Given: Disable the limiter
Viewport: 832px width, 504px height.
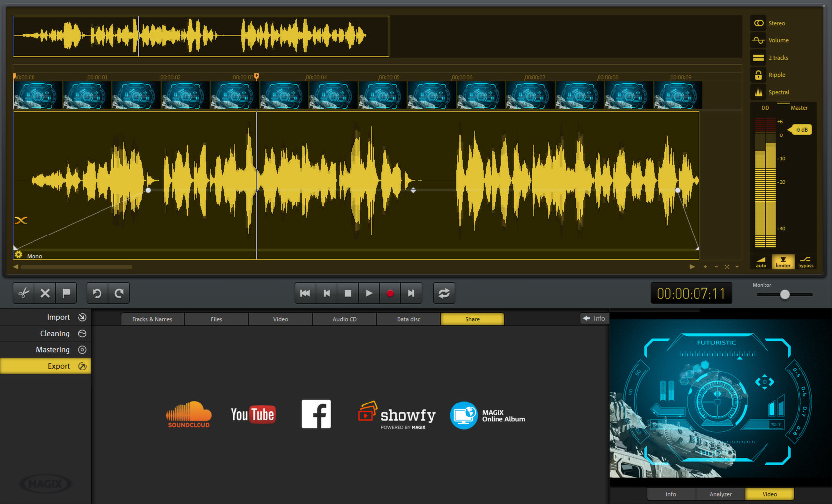Looking at the screenshot, I should coord(783,262).
